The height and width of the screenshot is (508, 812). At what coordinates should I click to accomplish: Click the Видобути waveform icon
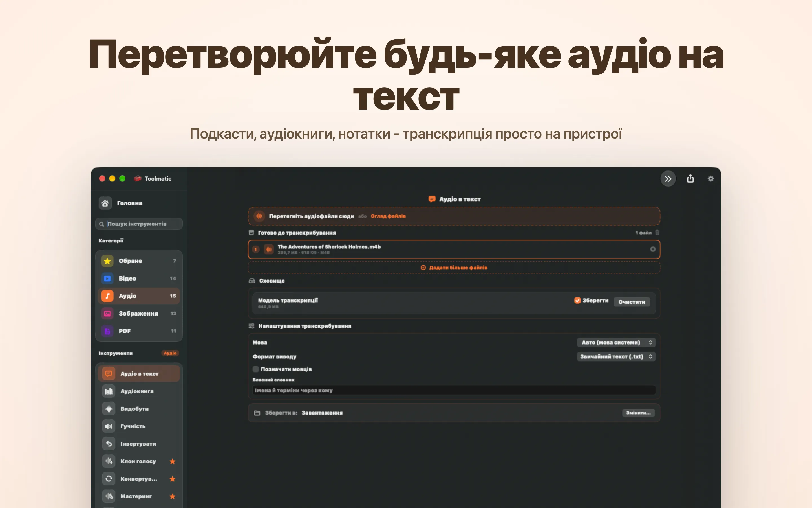109,409
